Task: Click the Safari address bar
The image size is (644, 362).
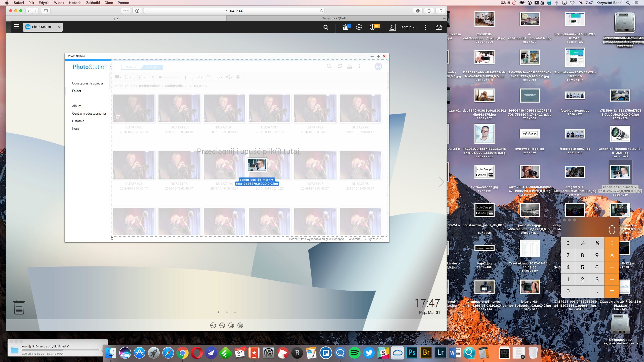Action: (x=234, y=11)
